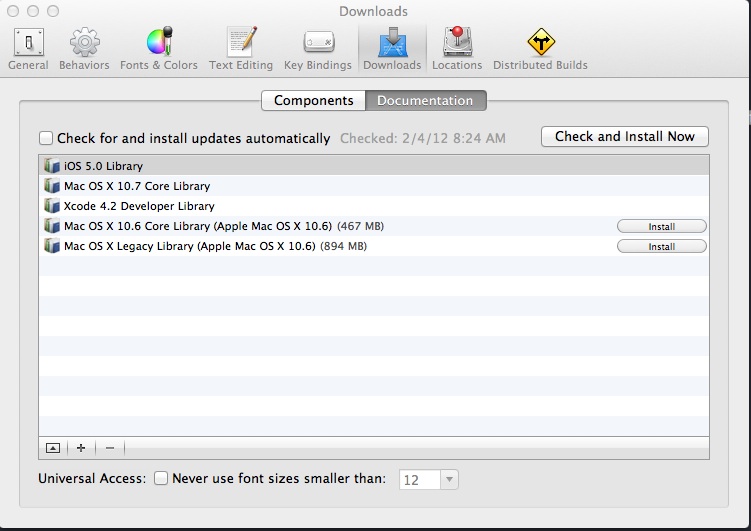The height and width of the screenshot is (531, 751).
Task: Toggle the detail pane disclosure button
Action: tap(53, 448)
